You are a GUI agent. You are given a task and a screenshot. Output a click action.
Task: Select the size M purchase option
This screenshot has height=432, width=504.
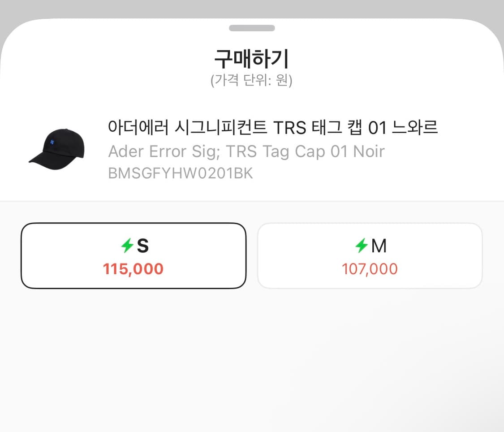pyautogui.click(x=370, y=255)
